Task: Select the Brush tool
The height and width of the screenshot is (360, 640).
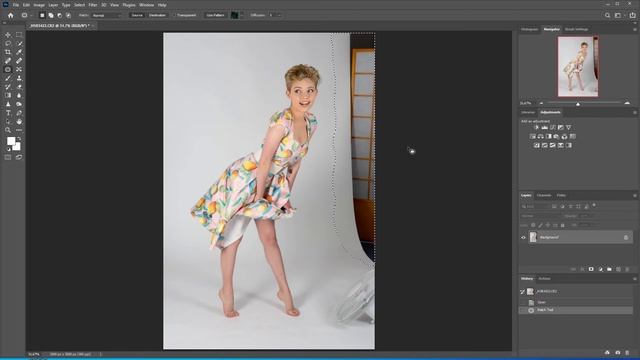Action: tap(8, 78)
